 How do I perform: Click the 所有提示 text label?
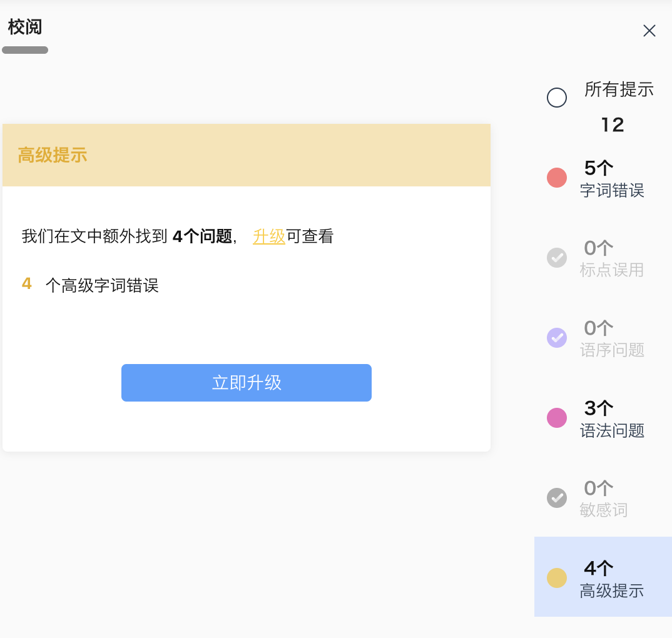tap(619, 89)
